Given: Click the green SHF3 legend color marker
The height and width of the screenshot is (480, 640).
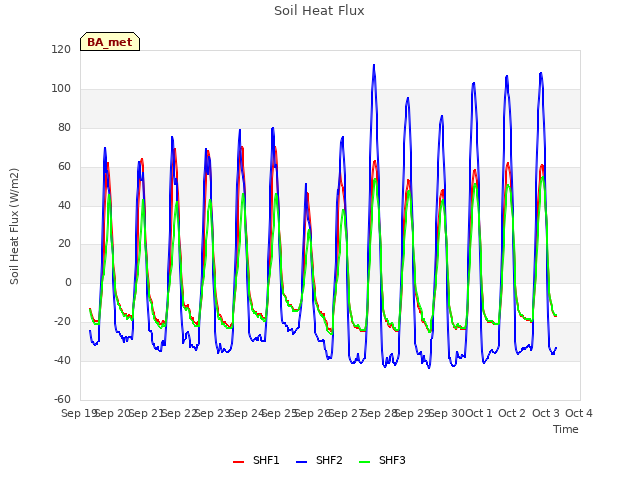Looking at the screenshot, I should [364, 462].
